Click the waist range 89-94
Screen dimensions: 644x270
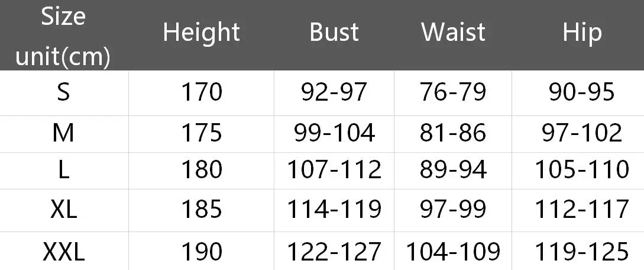point(453,169)
